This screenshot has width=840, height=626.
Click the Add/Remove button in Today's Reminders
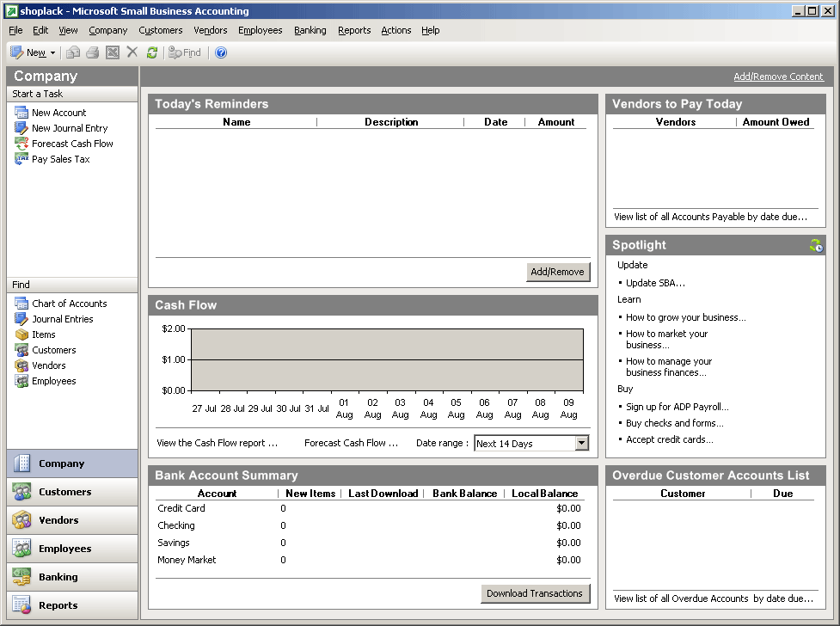[x=558, y=272]
